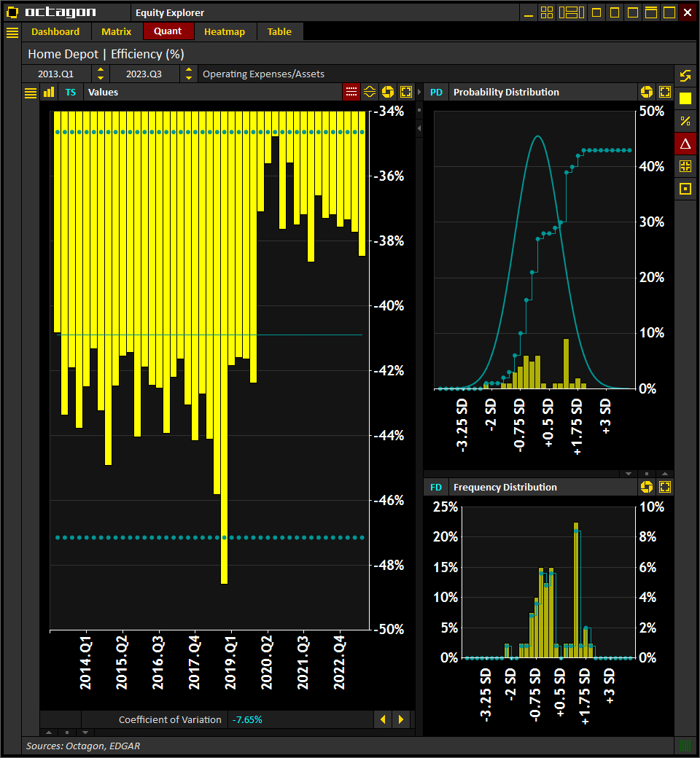Click the TS time series label
The width and height of the screenshot is (700, 758).
click(71, 93)
